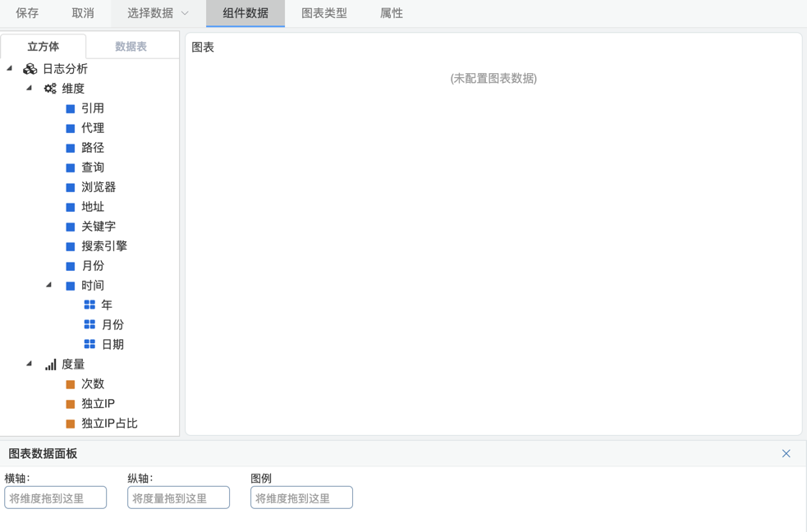Click the orange square icon beside 次数
The height and width of the screenshot is (532, 807).
(x=71, y=384)
